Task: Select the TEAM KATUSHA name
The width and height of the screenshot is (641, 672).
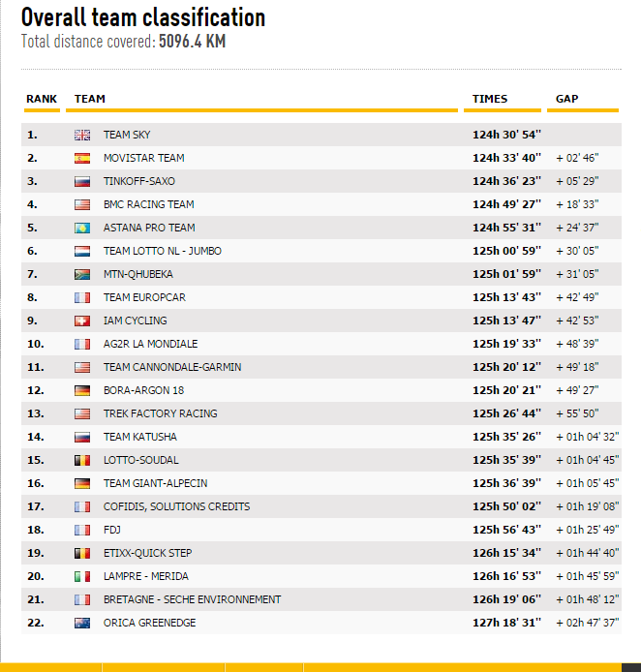Action: click(140, 437)
